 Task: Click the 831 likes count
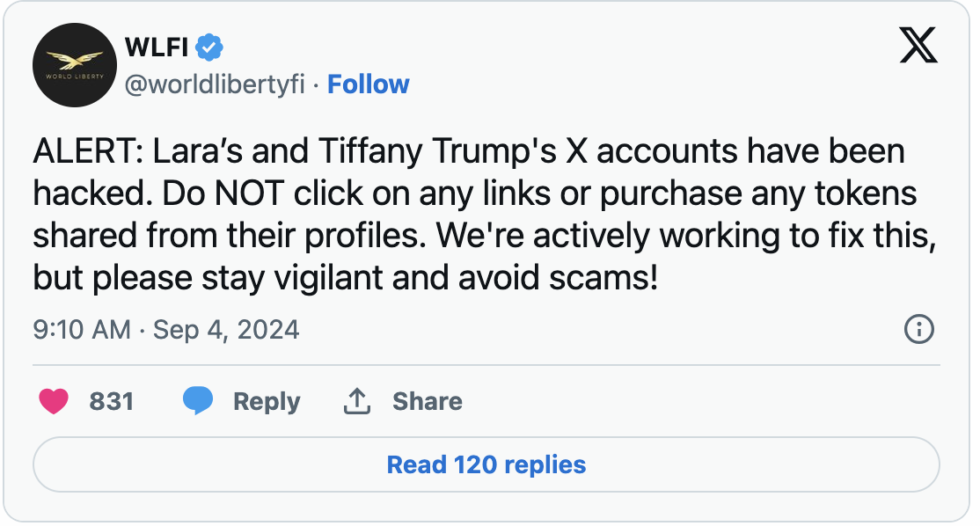point(112,402)
